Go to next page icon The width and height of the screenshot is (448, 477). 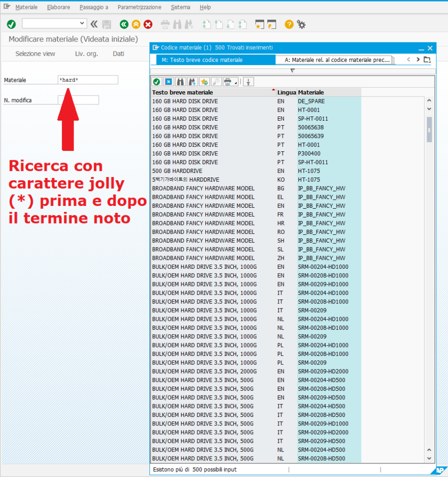(x=231, y=24)
